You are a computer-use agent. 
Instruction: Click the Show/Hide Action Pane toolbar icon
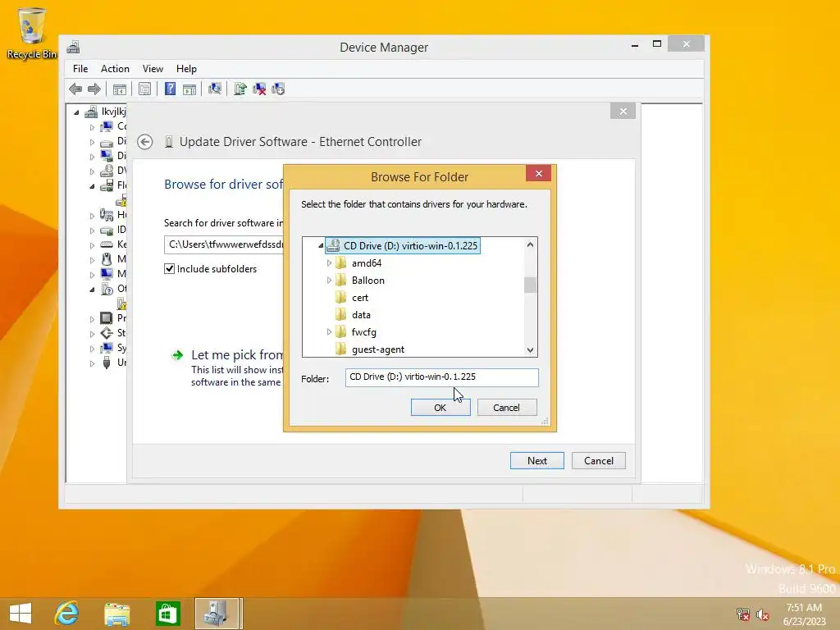(189, 89)
